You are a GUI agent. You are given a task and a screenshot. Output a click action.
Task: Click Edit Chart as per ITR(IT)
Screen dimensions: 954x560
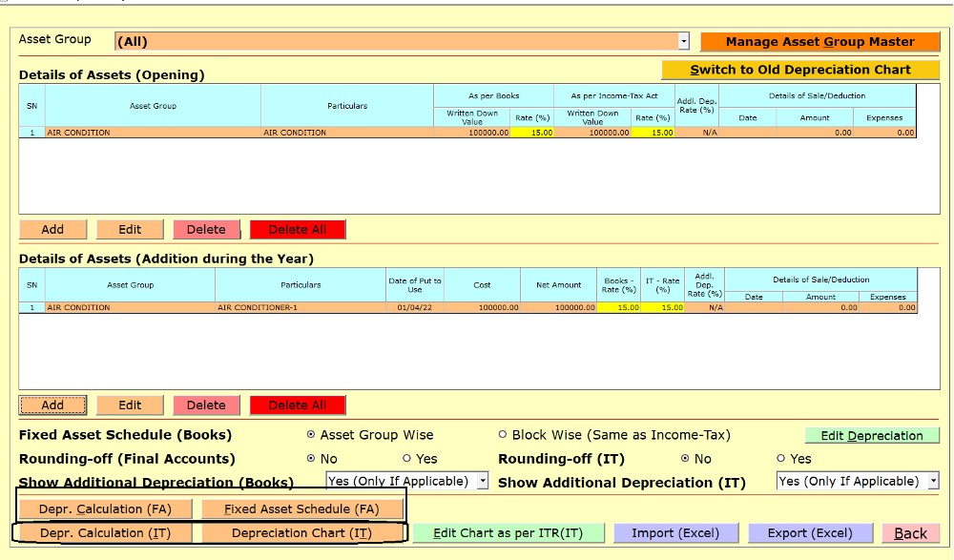[x=508, y=533]
